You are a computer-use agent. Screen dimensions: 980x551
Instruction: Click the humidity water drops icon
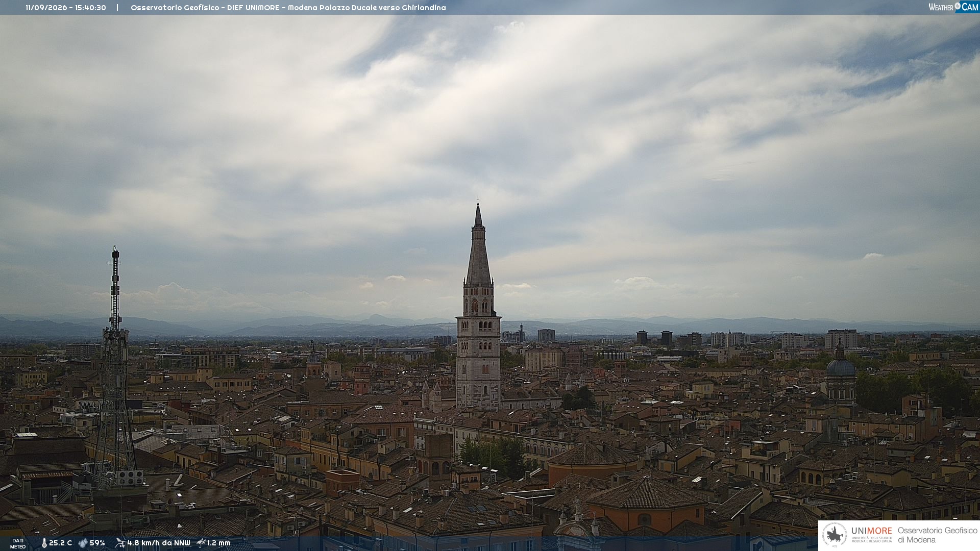83,543
